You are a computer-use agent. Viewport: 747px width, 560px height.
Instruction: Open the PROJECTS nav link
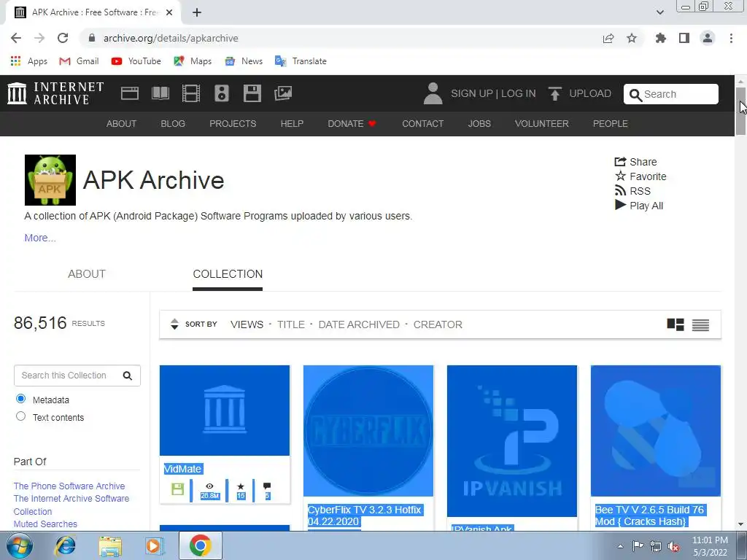233,124
